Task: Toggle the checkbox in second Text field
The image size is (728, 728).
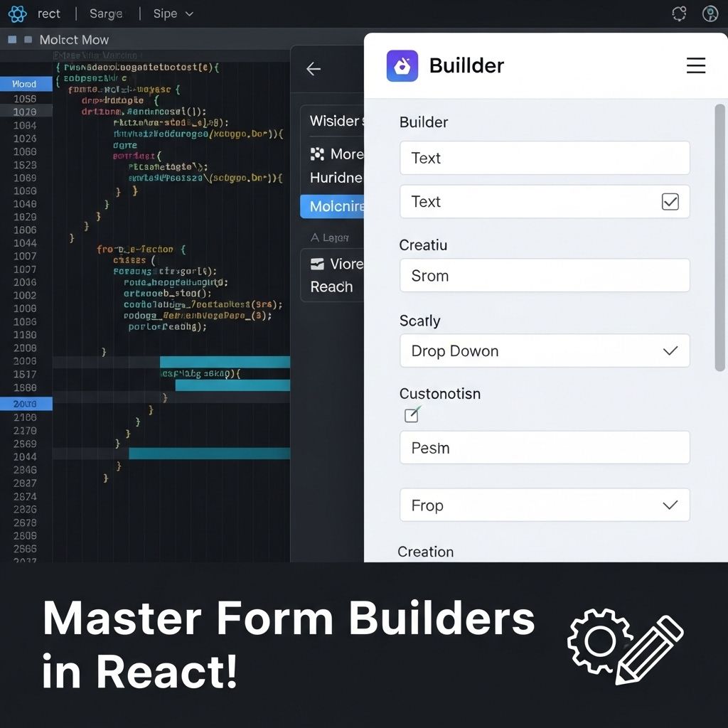Action: coord(670,202)
